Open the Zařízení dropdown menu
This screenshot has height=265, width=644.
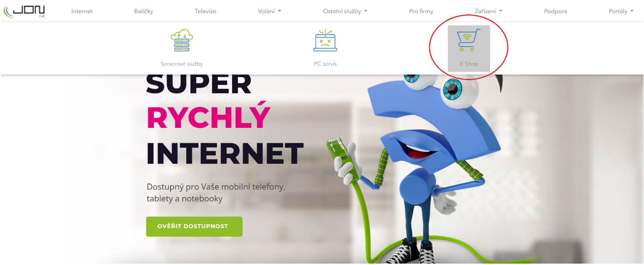tap(488, 11)
